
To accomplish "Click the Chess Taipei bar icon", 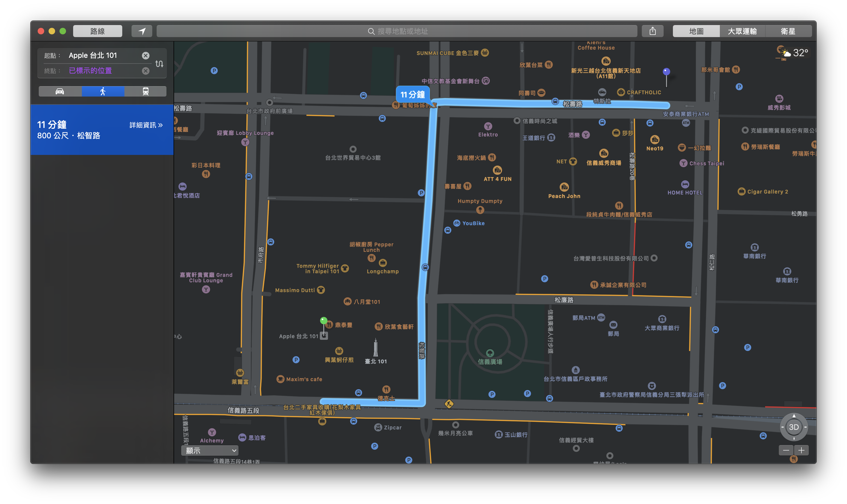I will [683, 163].
